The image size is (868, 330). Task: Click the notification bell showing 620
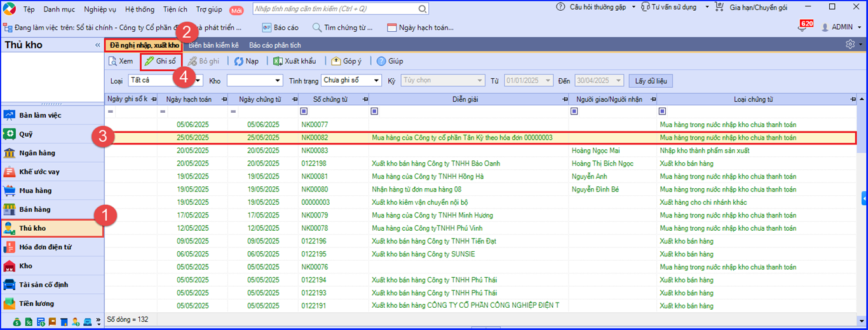(803, 27)
